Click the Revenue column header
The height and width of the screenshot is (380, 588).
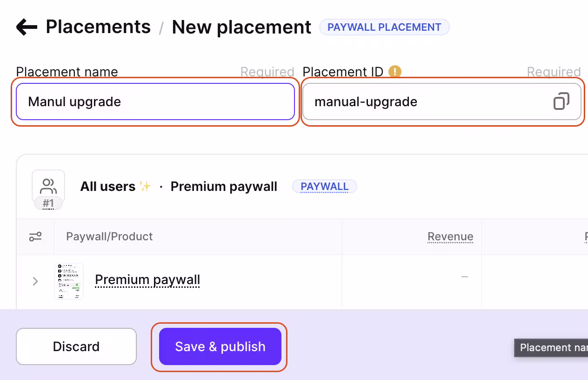point(450,237)
